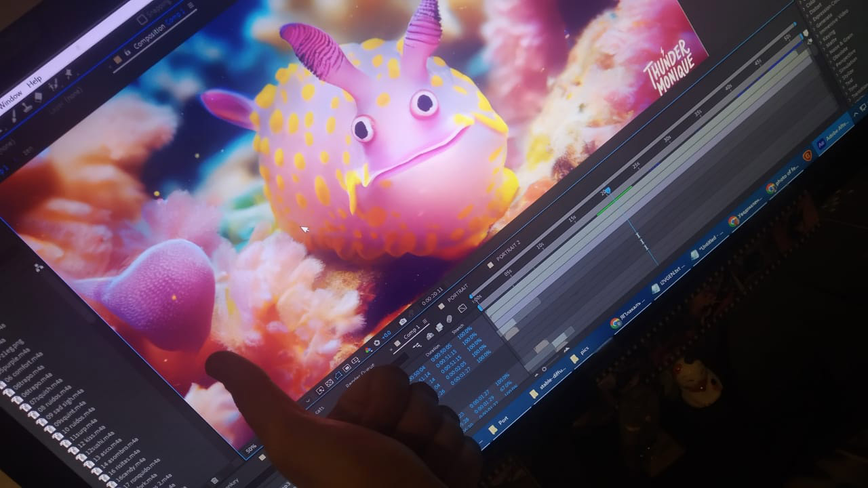Click the Brave browser taskbar icon
Screen dimensions: 868x488
807,156
